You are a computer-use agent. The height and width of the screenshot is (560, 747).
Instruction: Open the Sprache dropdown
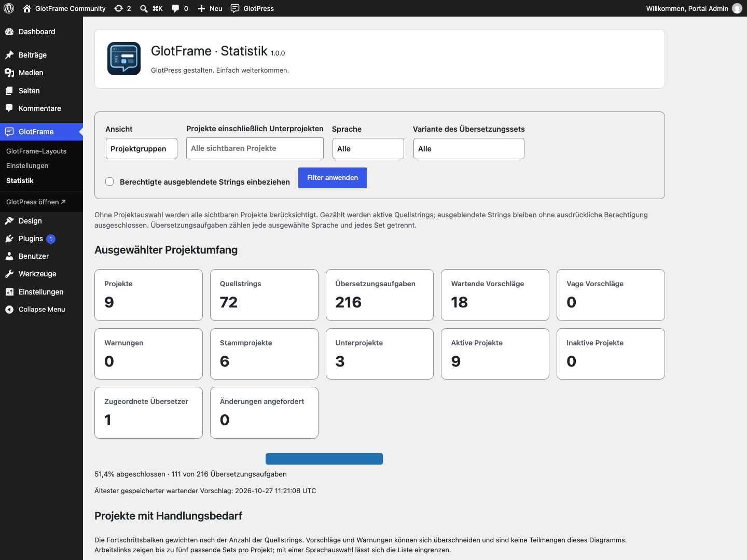click(x=368, y=148)
